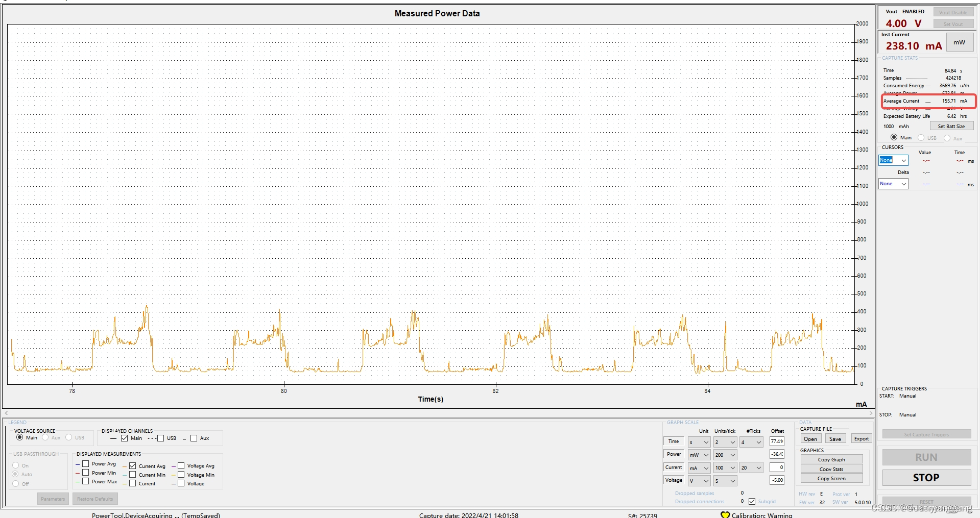Click the Voltage graph scale button
This screenshot has height=518, width=980.
tap(674, 480)
